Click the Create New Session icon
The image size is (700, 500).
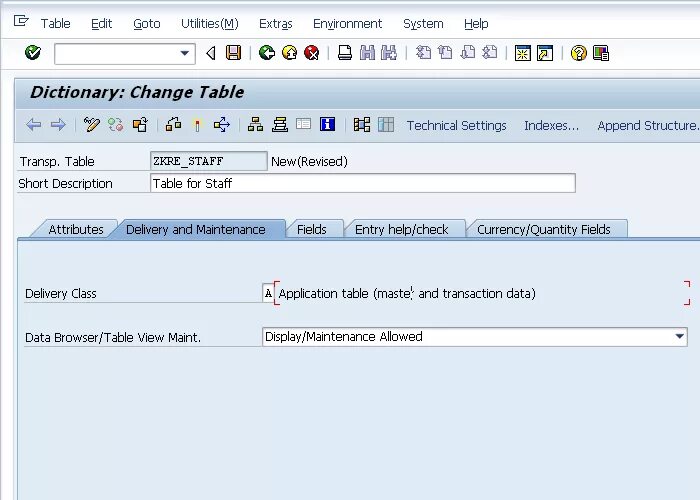pos(523,53)
